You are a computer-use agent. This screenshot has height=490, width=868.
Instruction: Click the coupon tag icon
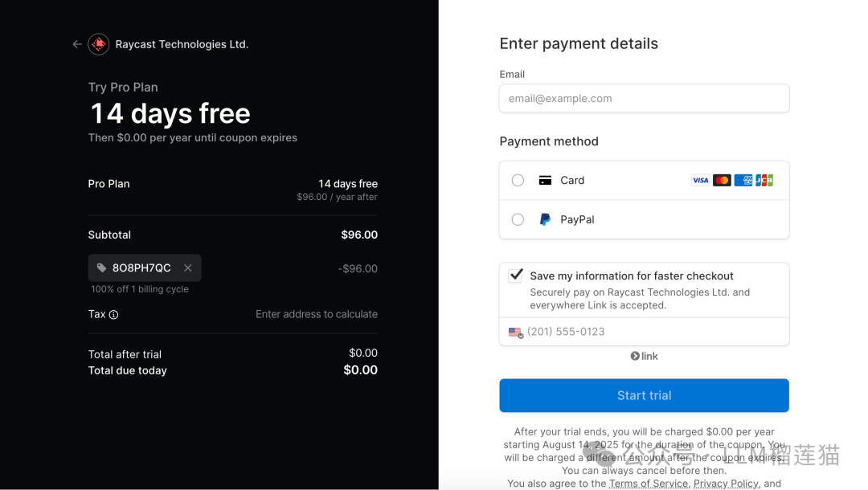101,268
